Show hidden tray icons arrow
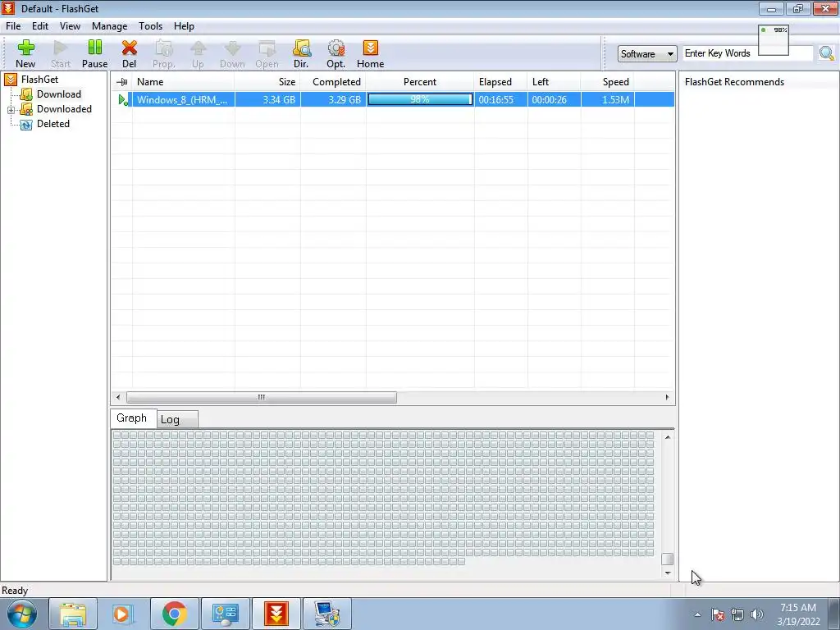The height and width of the screenshot is (630, 840). point(697,615)
